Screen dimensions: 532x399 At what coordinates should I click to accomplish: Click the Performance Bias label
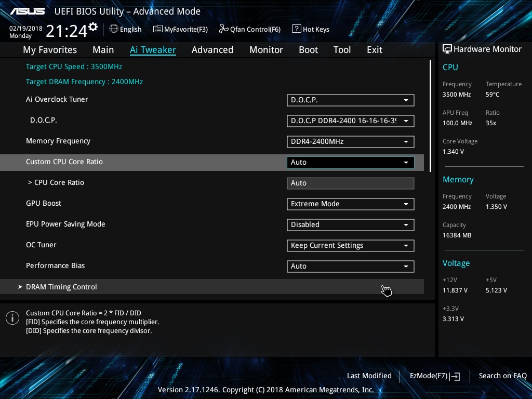[55, 265]
